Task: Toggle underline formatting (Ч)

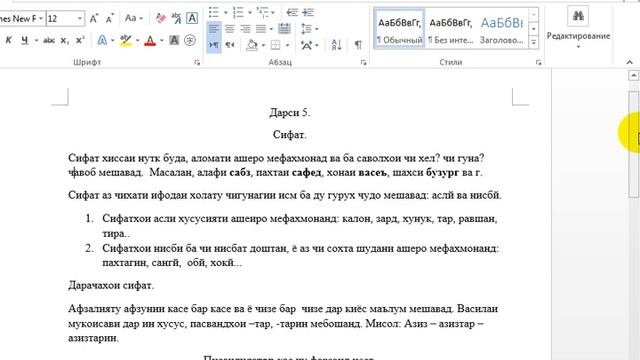Action: point(24,40)
